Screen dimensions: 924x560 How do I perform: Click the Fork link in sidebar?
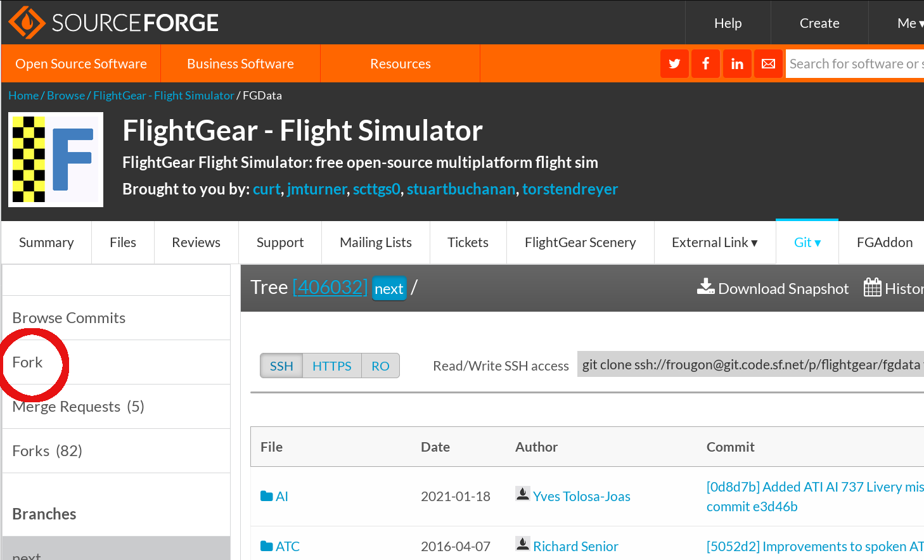coord(27,362)
